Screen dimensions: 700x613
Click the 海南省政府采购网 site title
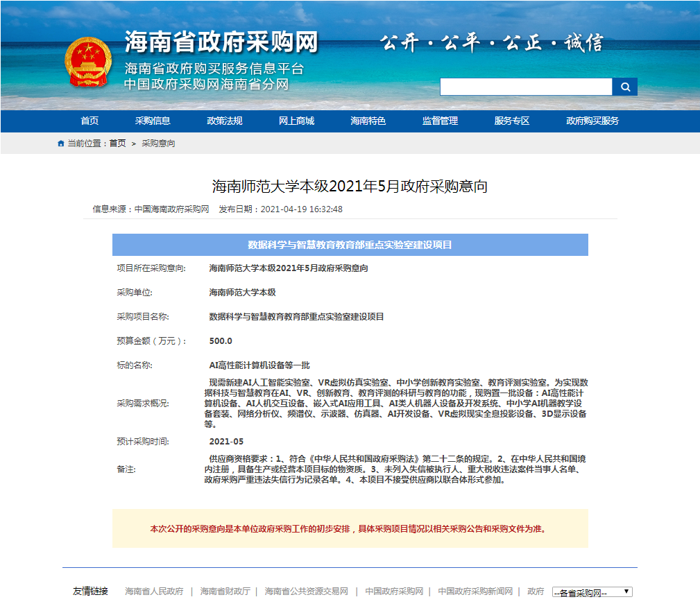[x=221, y=42]
